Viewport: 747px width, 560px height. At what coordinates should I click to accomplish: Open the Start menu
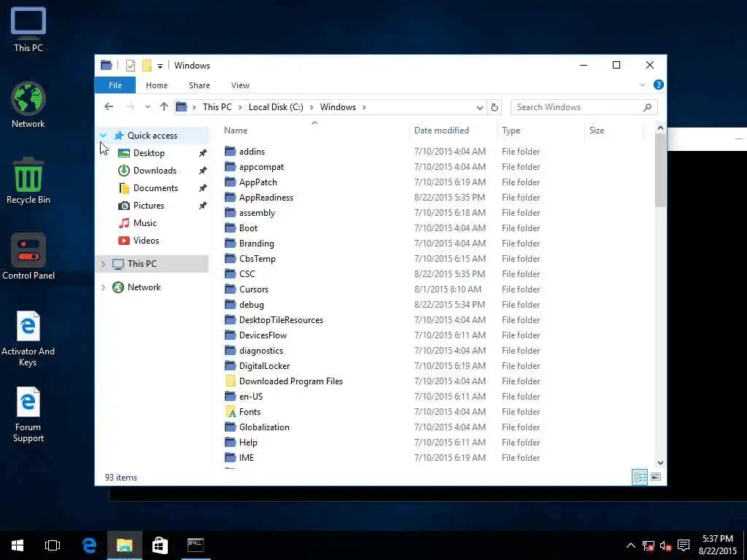18,545
